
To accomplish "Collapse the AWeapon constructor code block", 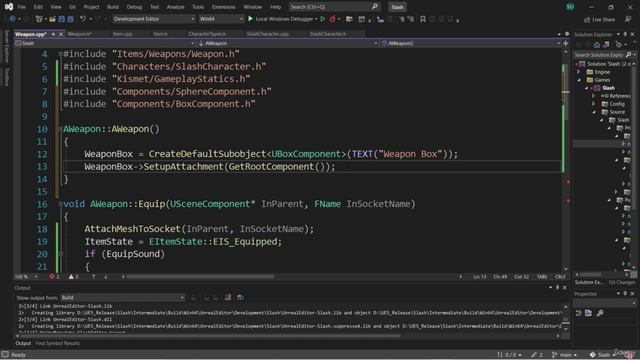I will [60, 129].
